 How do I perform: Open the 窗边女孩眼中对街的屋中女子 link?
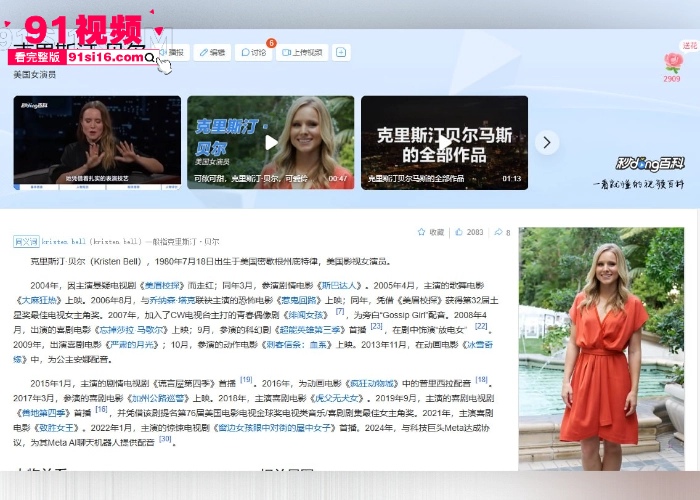coord(275,428)
